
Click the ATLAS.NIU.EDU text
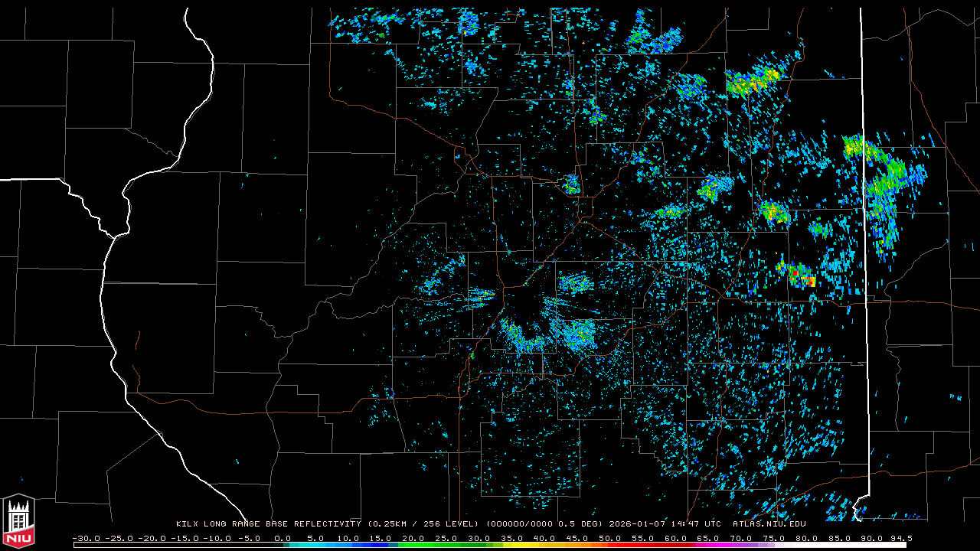tap(769, 524)
